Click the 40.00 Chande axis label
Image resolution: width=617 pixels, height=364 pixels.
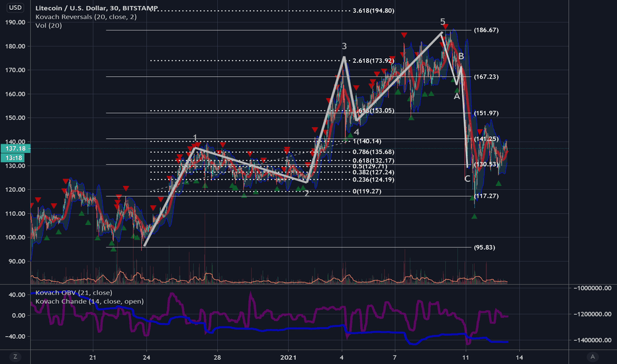17,295
